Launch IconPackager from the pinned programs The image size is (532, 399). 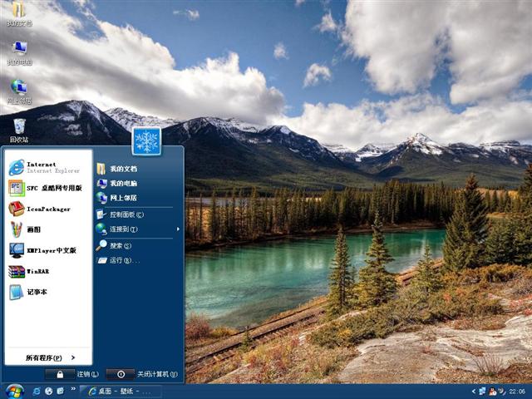[46, 209]
